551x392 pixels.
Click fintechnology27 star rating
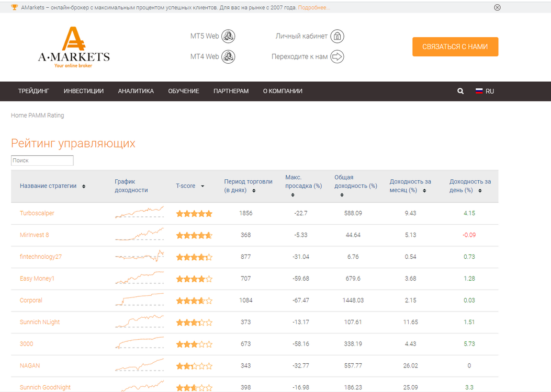(x=194, y=257)
